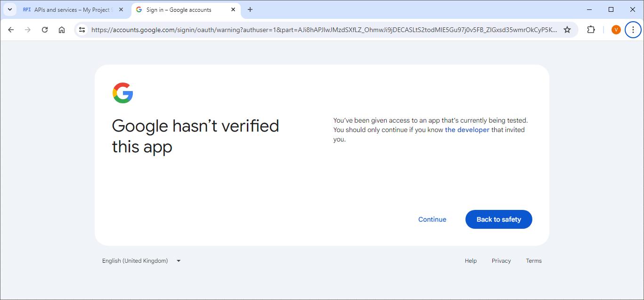Click the Google G logo
This screenshot has width=644, height=300.
coord(123,93)
